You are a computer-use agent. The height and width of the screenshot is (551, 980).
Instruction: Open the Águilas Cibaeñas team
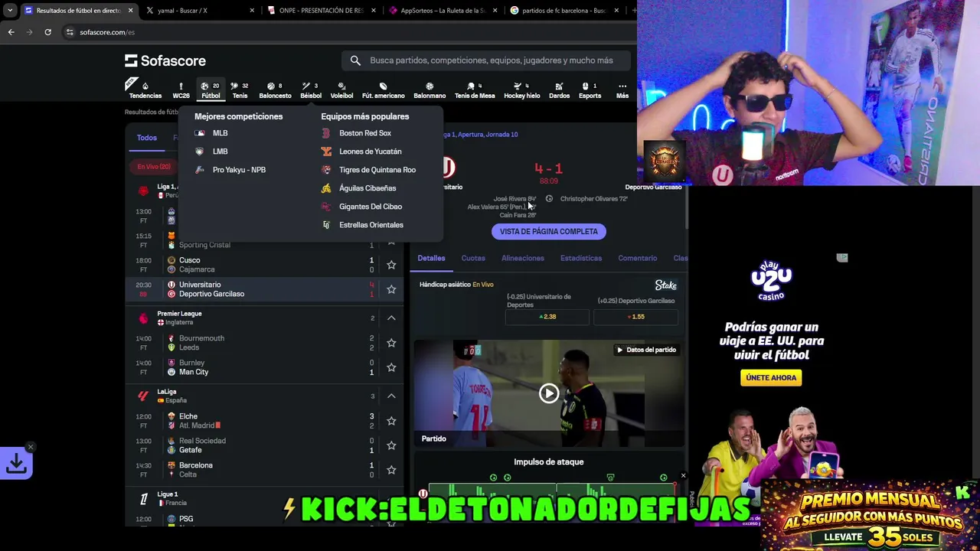367,188
